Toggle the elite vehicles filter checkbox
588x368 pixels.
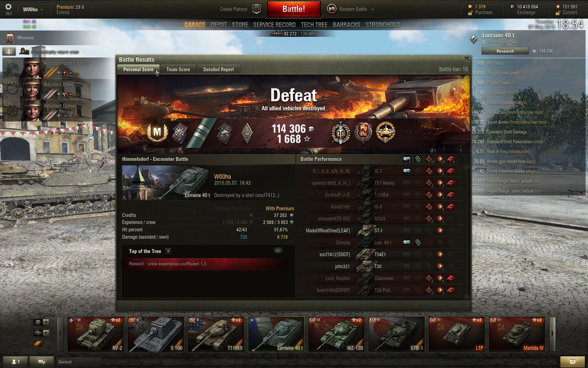pos(48,344)
